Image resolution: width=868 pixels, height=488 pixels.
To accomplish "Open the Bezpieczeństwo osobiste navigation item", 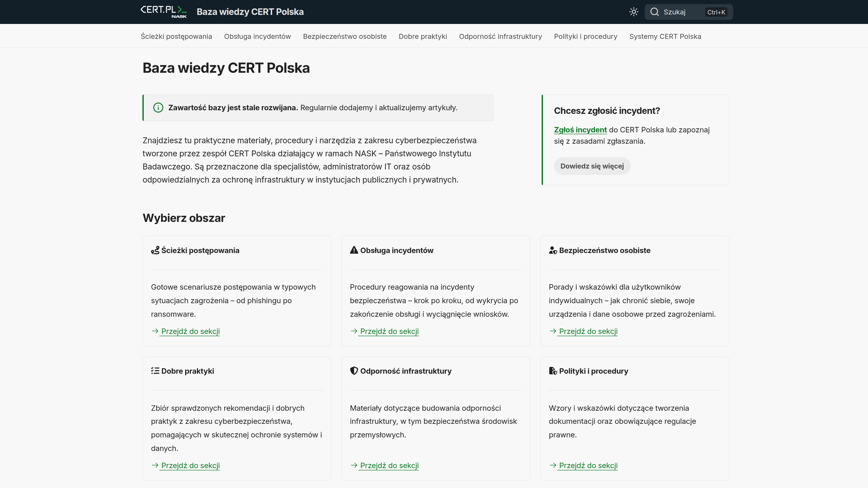I will click(345, 36).
